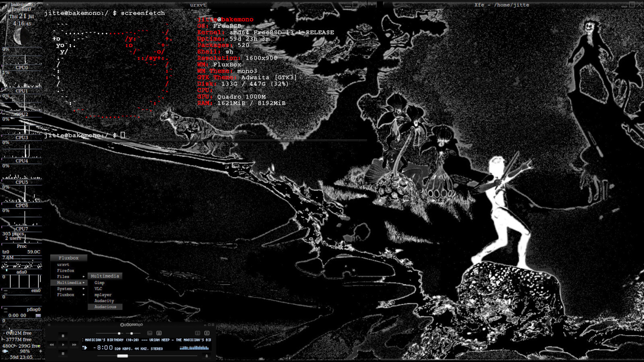Open Gimp from the Multimedia submenu
The image size is (644, 362).
click(x=99, y=283)
